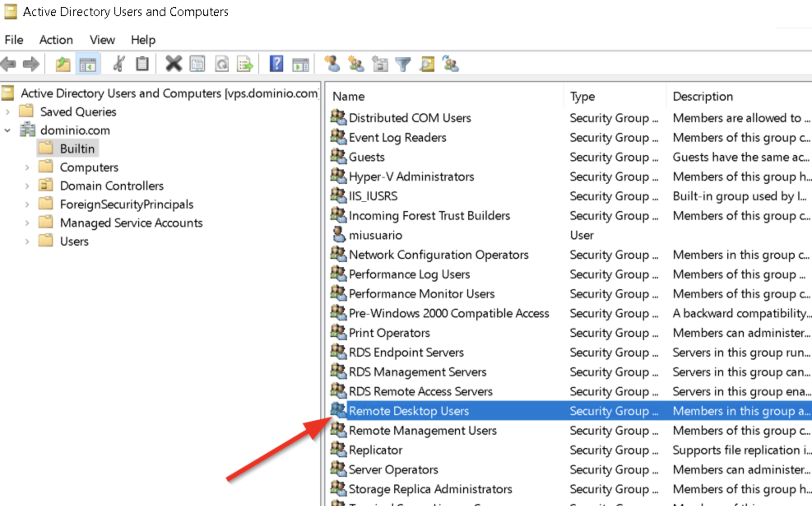Open the View menu

[102, 40]
